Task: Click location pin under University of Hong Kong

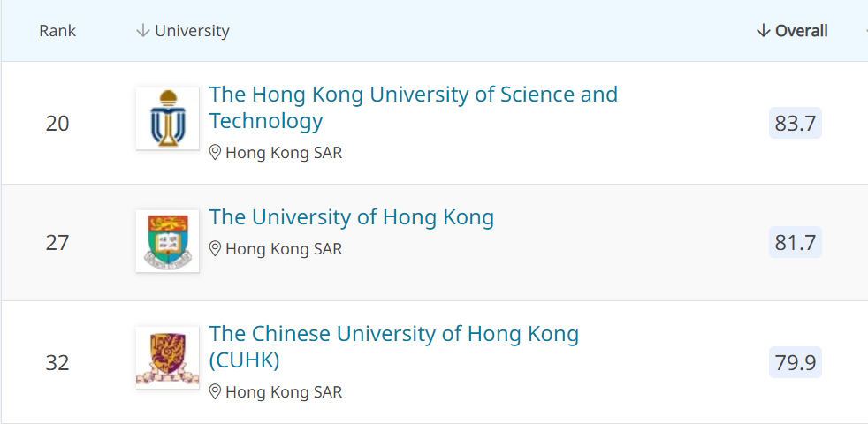Action: (x=215, y=249)
